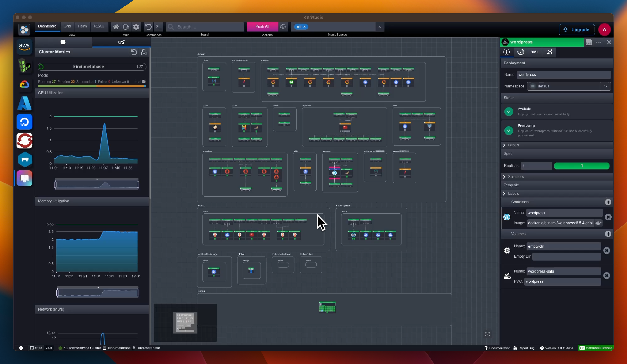627x364 pixels.
Task: Toggle the Cluster Metrics lock icon
Action: (144, 52)
